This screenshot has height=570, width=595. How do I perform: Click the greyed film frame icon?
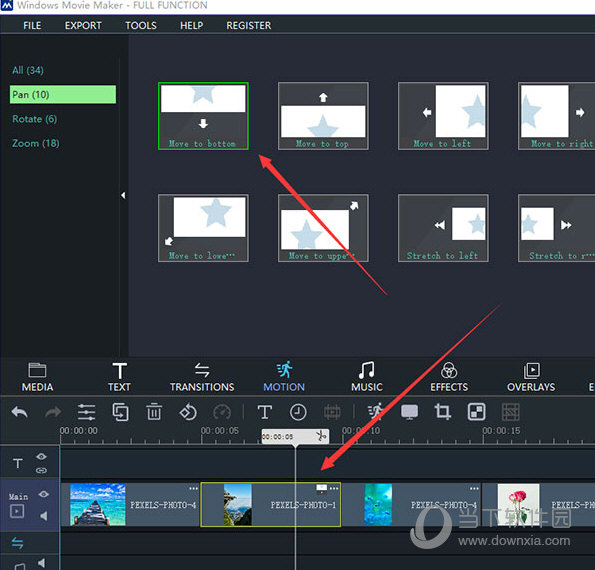click(332, 412)
